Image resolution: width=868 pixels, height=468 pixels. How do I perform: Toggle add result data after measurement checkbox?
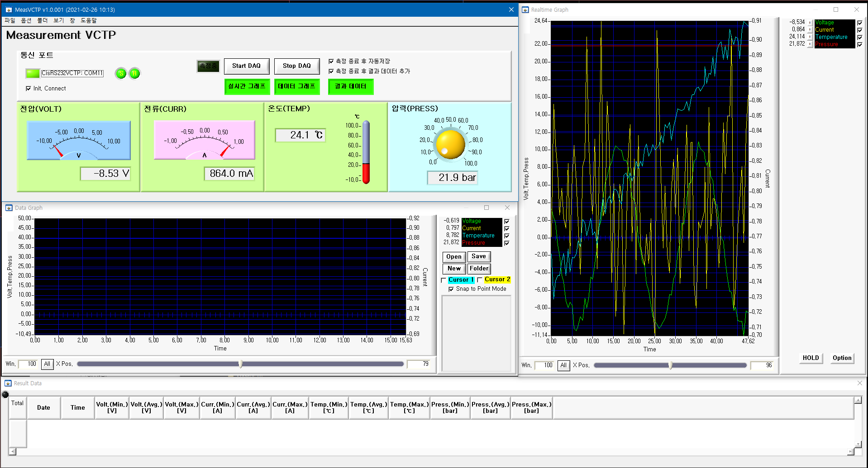pyautogui.click(x=331, y=71)
